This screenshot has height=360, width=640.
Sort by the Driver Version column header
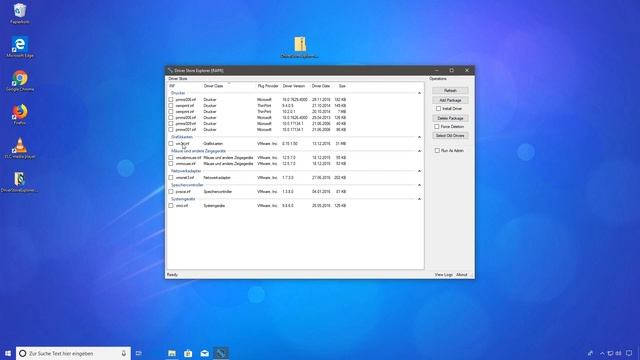(295, 86)
